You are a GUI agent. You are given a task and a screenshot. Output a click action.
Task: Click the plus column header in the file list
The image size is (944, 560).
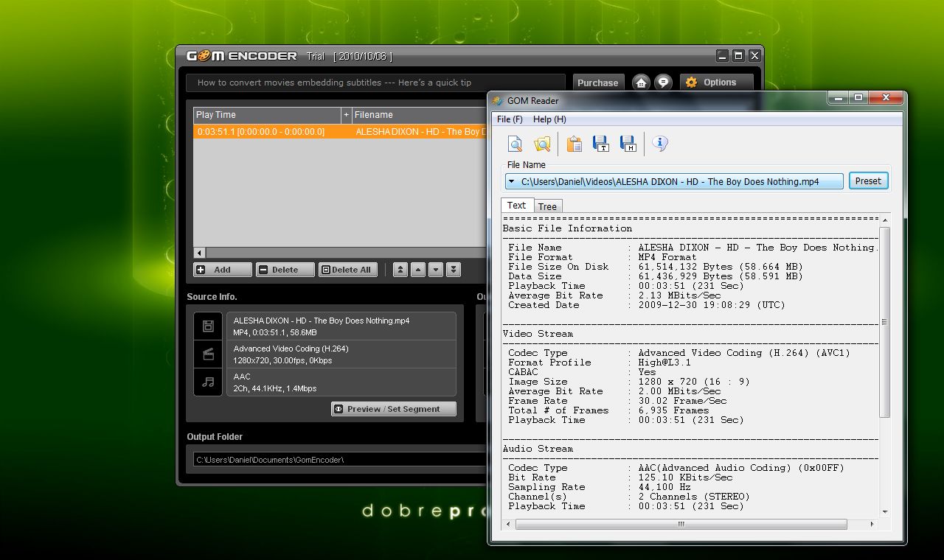point(346,115)
